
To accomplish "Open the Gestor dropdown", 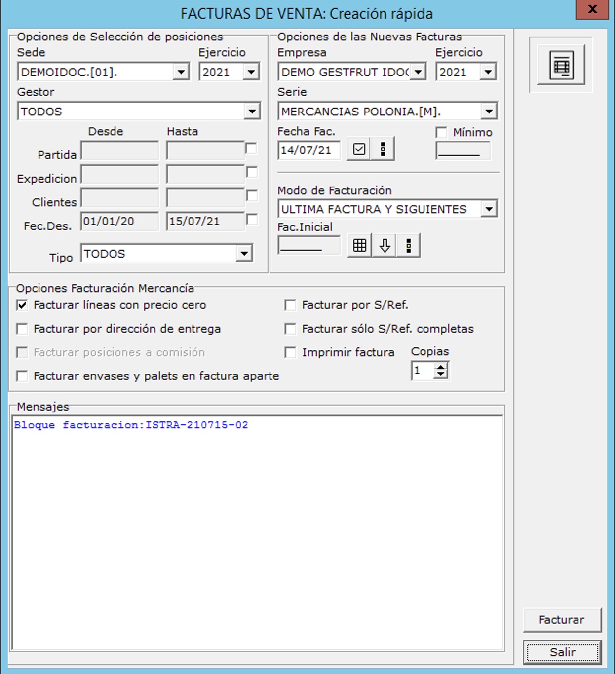I will [x=252, y=112].
